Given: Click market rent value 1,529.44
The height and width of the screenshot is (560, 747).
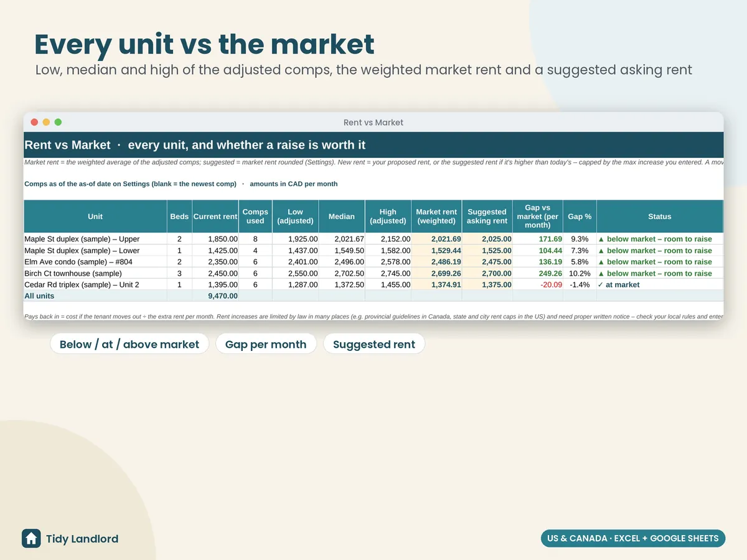Looking at the screenshot, I should point(436,250).
